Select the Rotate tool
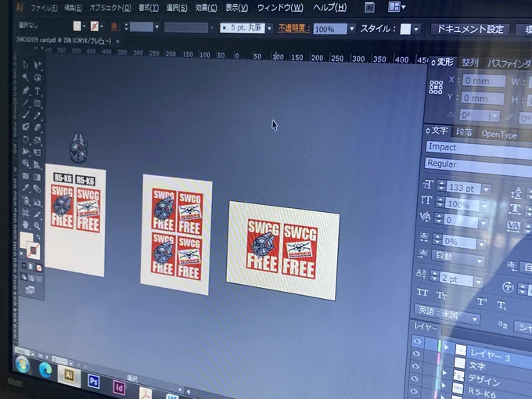532x399 pixels. (x=26, y=139)
